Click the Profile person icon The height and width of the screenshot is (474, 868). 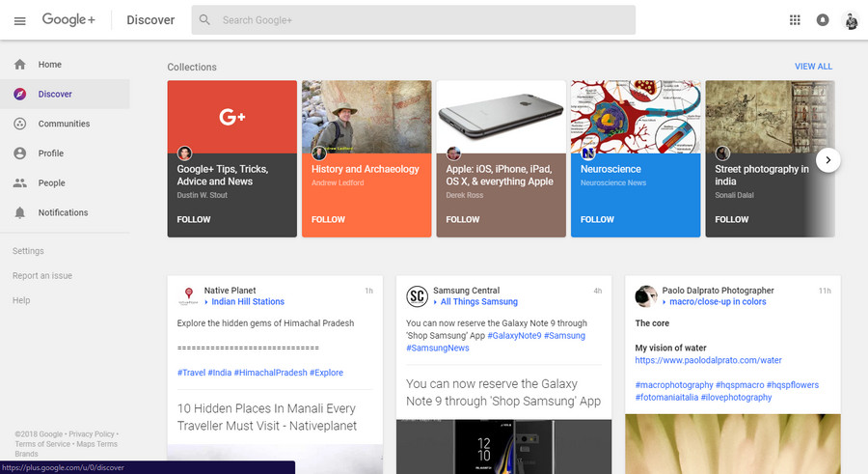click(x=20, y=153)
